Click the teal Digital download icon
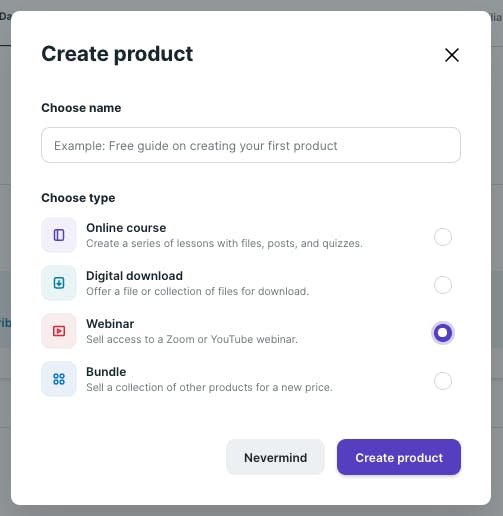This screenshot has width=503, height=516. click(59, 283)
